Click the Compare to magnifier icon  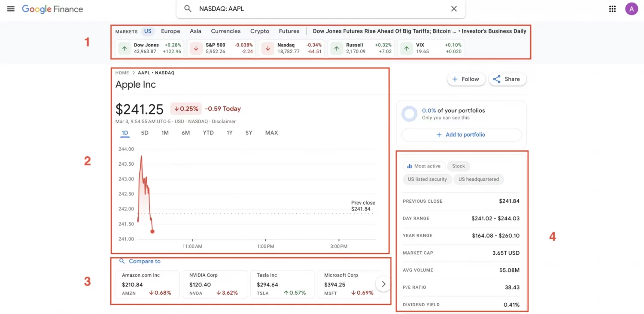122,261
